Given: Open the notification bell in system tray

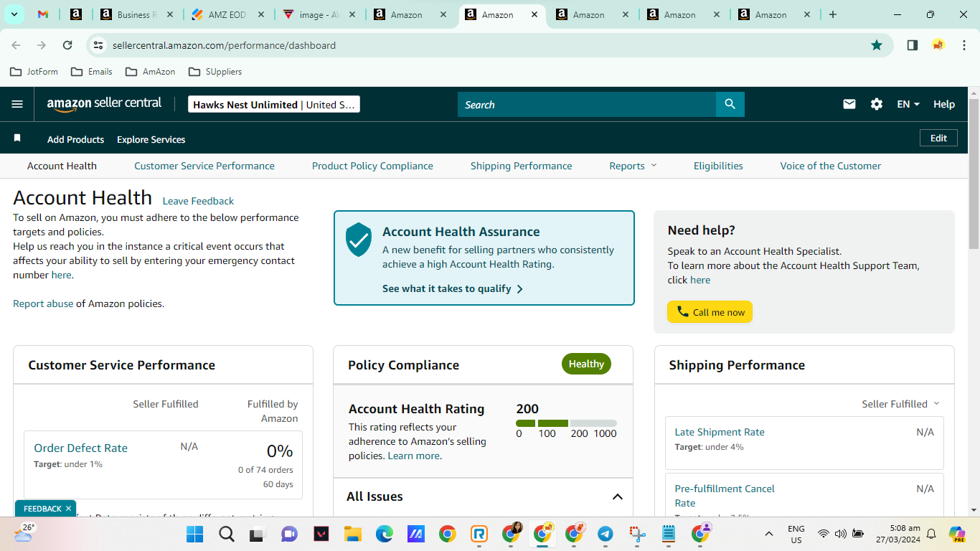Looking at the screenshot, I should 931,534.
